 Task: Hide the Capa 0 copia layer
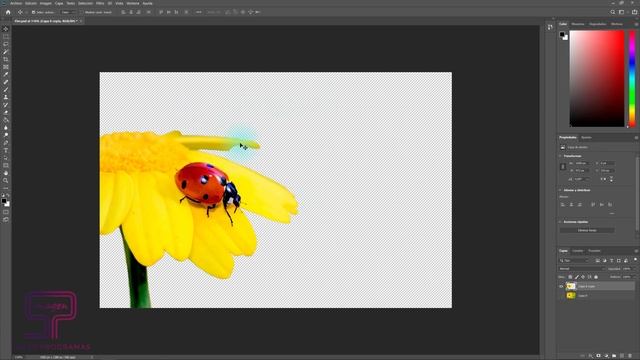[561, 286]
